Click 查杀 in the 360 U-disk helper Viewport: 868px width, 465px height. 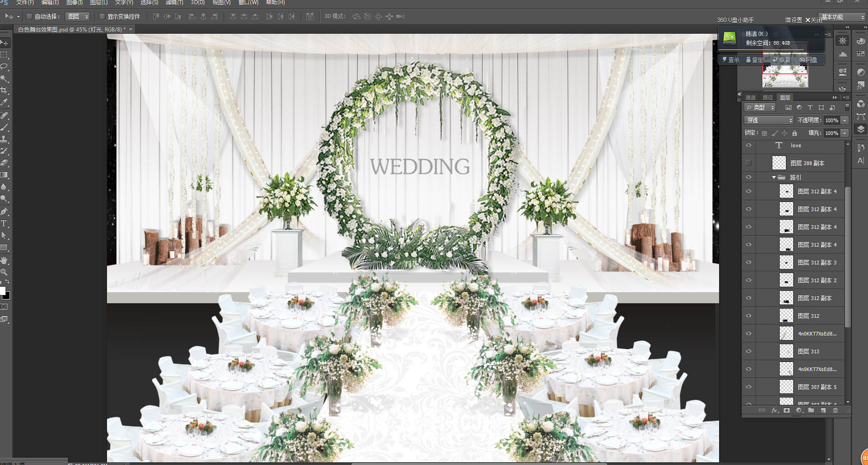731,60
